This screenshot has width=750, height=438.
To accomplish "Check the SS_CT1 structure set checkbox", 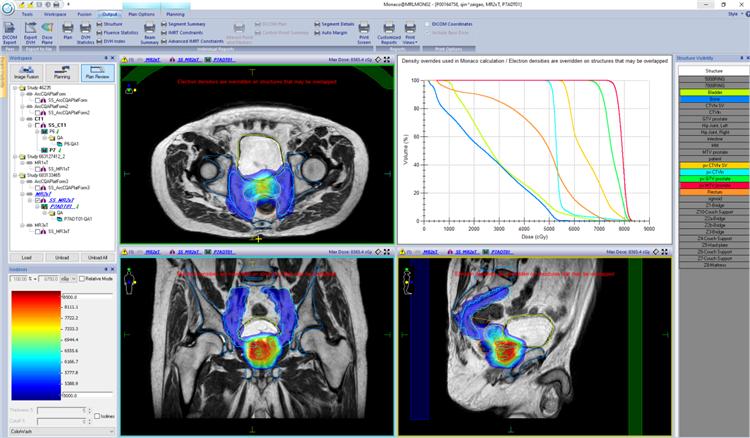I will pyautogui.click(x=39, y=125).
